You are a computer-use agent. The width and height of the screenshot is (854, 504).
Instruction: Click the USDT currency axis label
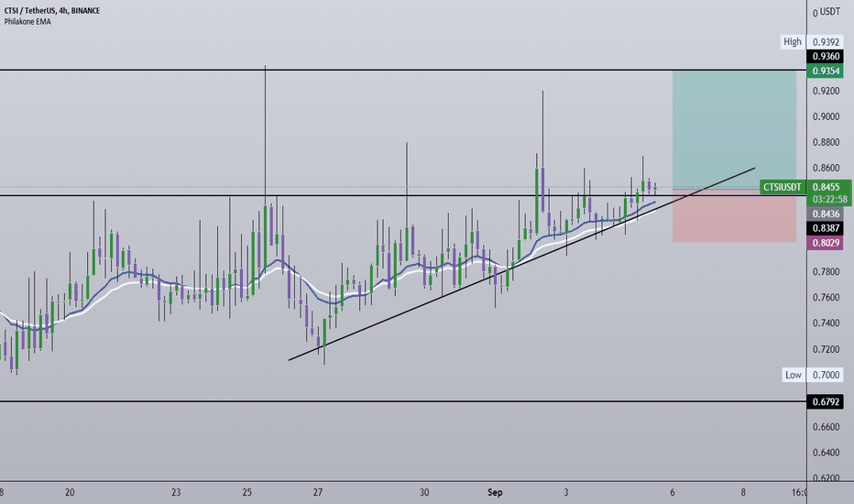tap(830, 11)
